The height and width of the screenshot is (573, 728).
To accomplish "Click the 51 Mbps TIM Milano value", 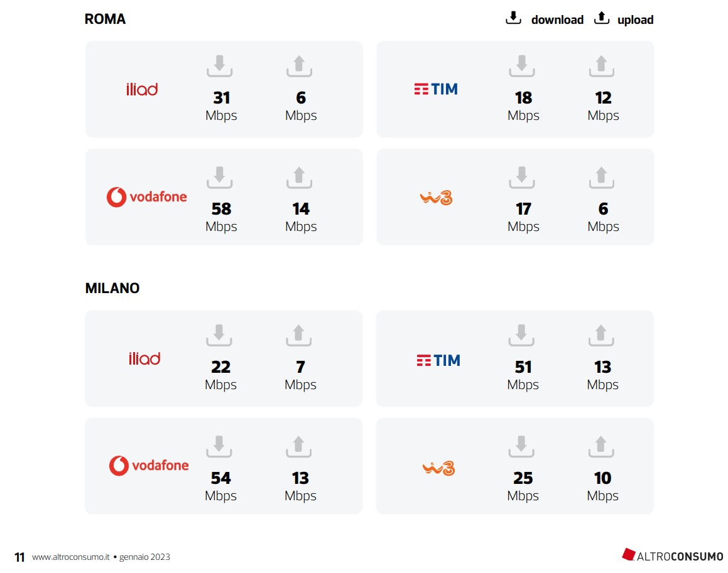I will click(523, 367).
